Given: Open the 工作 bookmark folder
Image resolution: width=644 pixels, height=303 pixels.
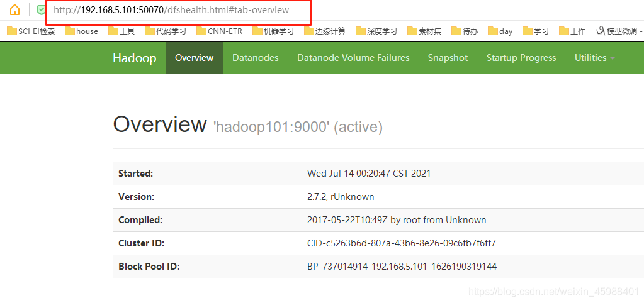Looking at the screenshot, I should coord(572,31).
